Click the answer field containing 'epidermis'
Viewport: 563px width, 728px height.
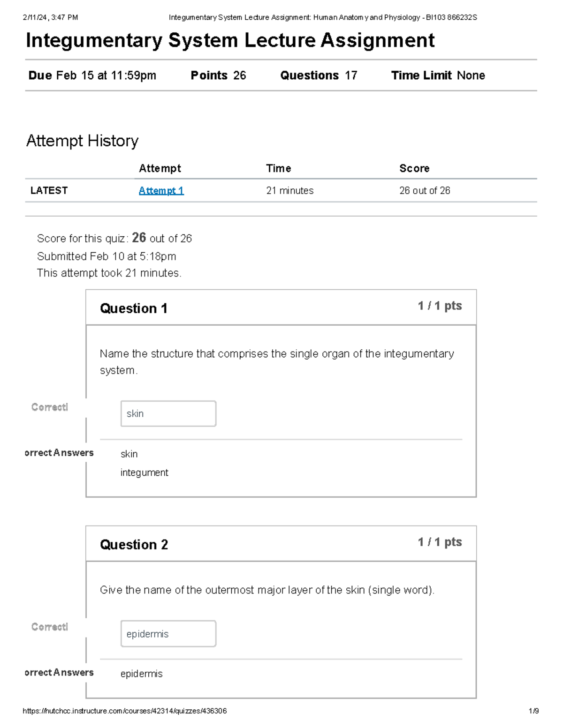tap(168, 633)
